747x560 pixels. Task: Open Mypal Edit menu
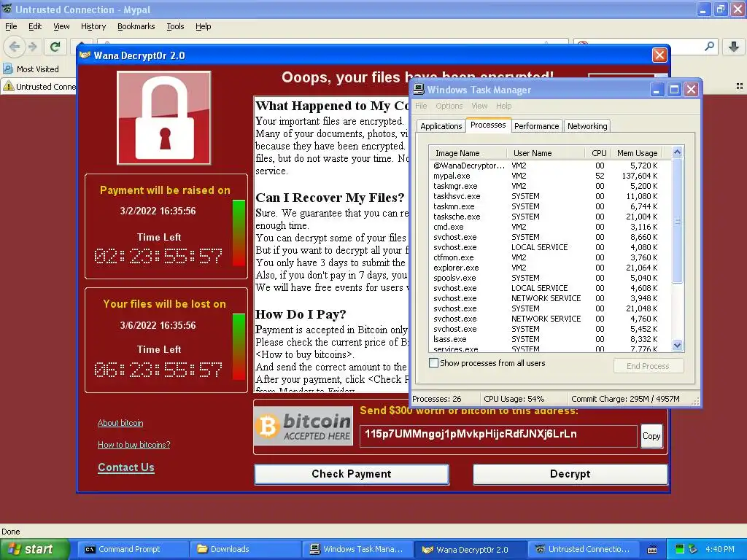click(35, 26)
